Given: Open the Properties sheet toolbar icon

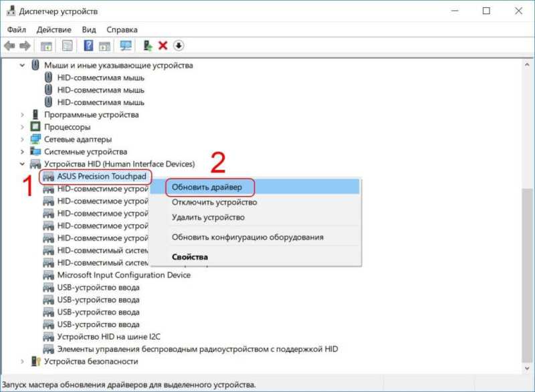Looking at the screenshot, I should point(68,45).
